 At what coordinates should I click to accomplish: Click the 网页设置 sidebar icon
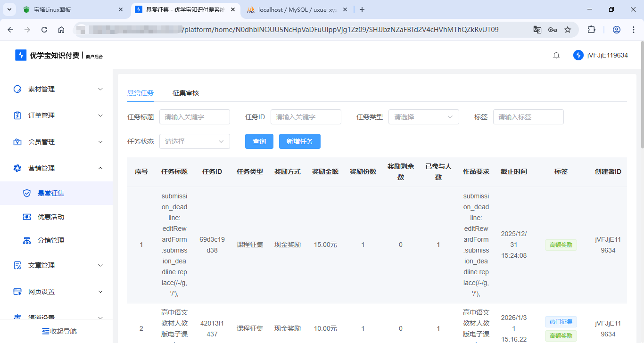tap(17, 292)
